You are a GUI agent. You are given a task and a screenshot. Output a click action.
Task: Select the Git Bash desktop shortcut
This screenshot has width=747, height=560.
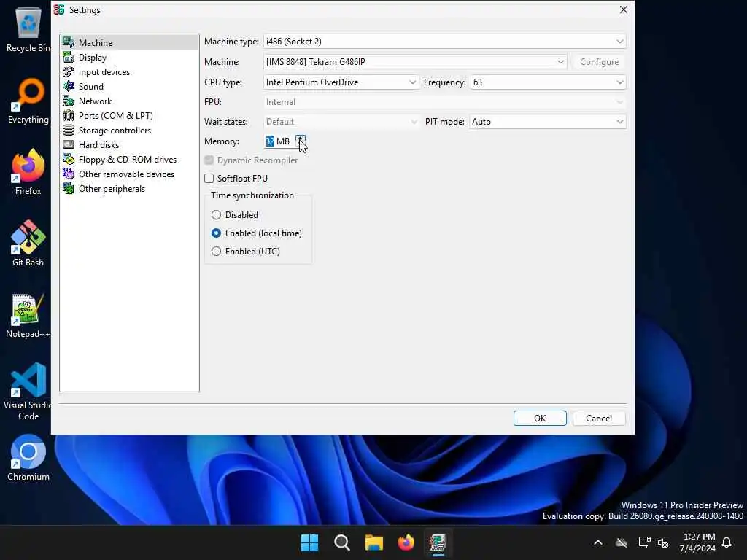tap(28, 244)
